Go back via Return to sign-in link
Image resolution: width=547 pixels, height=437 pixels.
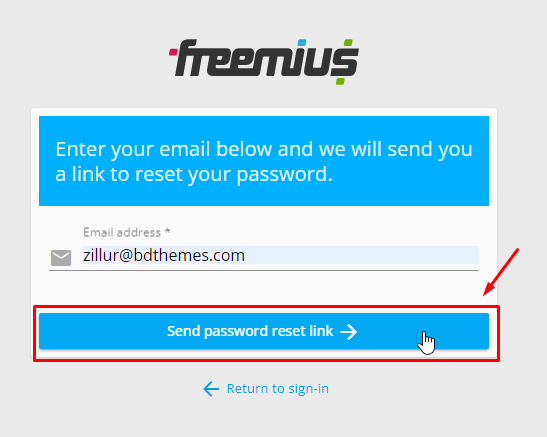[x=266, y=389]
